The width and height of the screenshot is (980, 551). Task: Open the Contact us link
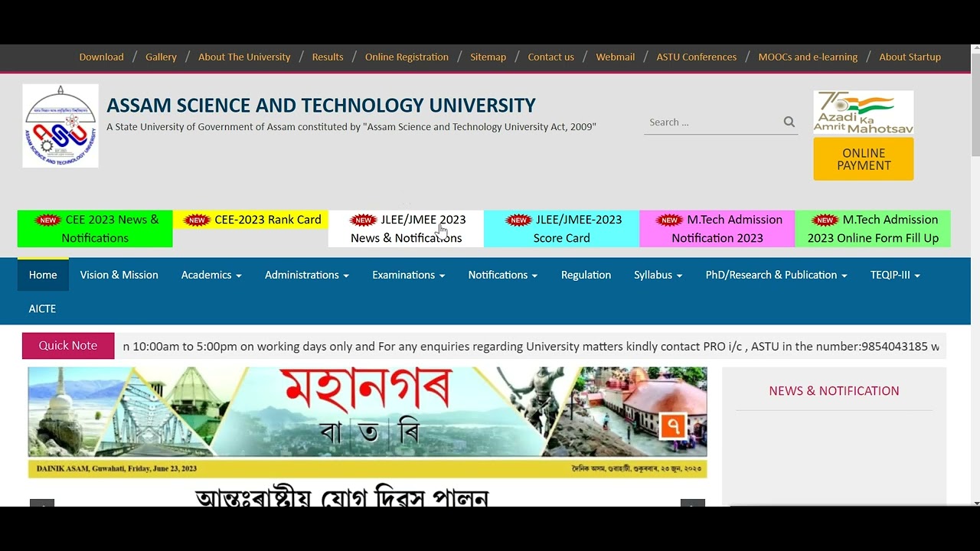pos(550,57)
